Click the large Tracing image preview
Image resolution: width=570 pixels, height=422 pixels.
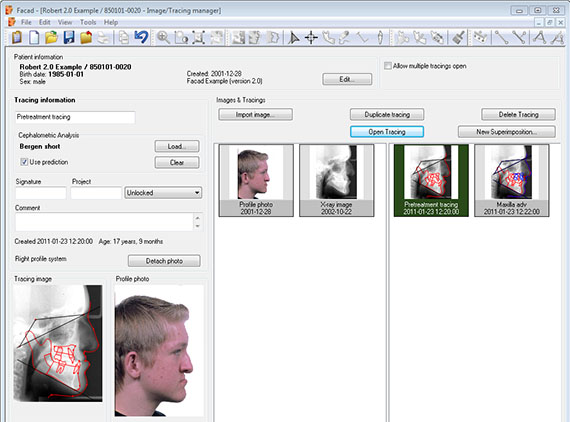(x=58, y=343)
